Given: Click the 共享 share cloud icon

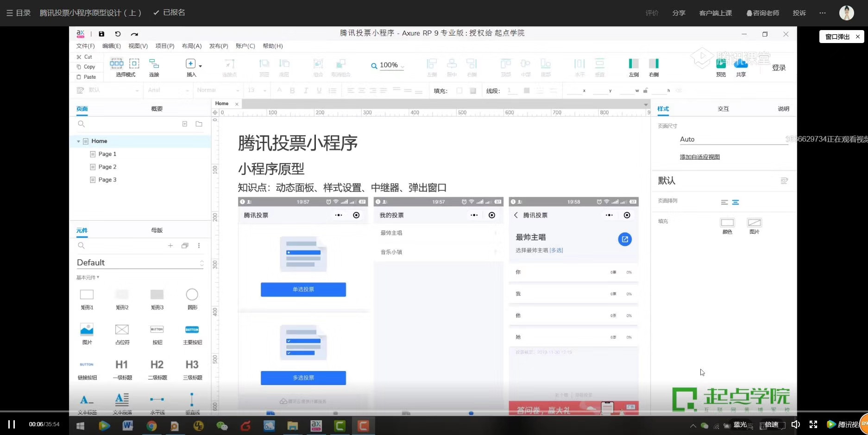Looking at the screenshot, I should click(741, 64).
